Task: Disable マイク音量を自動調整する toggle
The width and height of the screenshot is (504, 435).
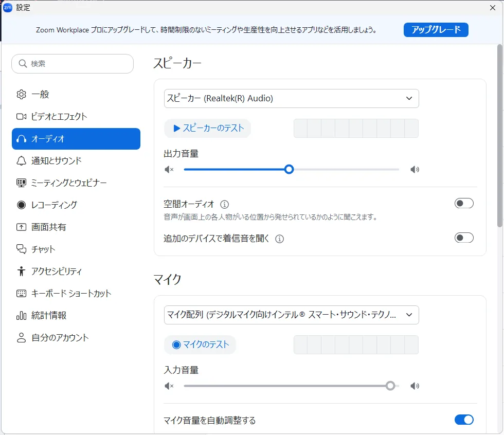Action: point(464,420)
